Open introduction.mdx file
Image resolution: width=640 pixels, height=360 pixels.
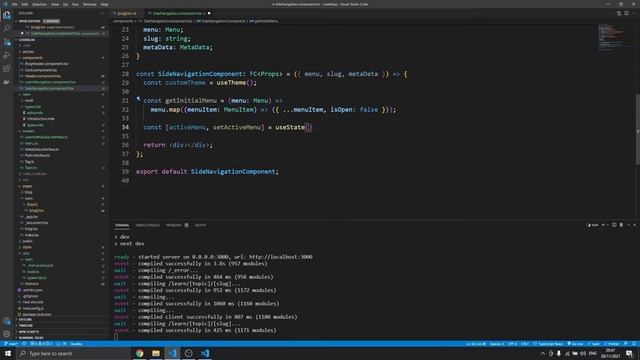coord(41,119)
